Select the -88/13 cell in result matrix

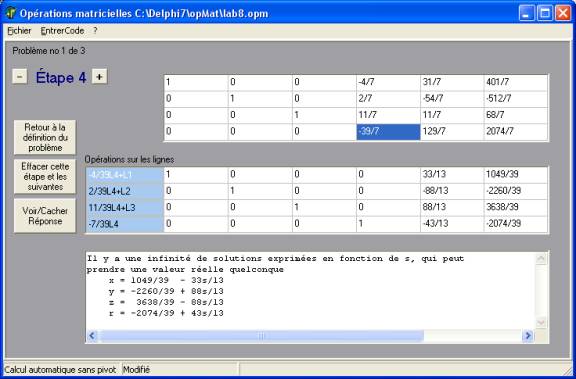point(452,191)
